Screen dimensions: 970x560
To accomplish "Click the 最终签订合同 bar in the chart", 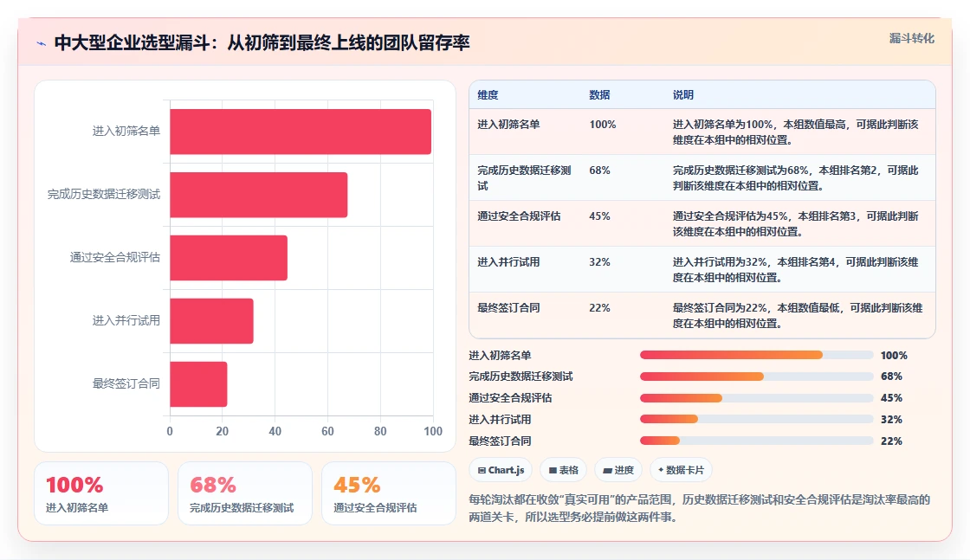I will point(198,383).
